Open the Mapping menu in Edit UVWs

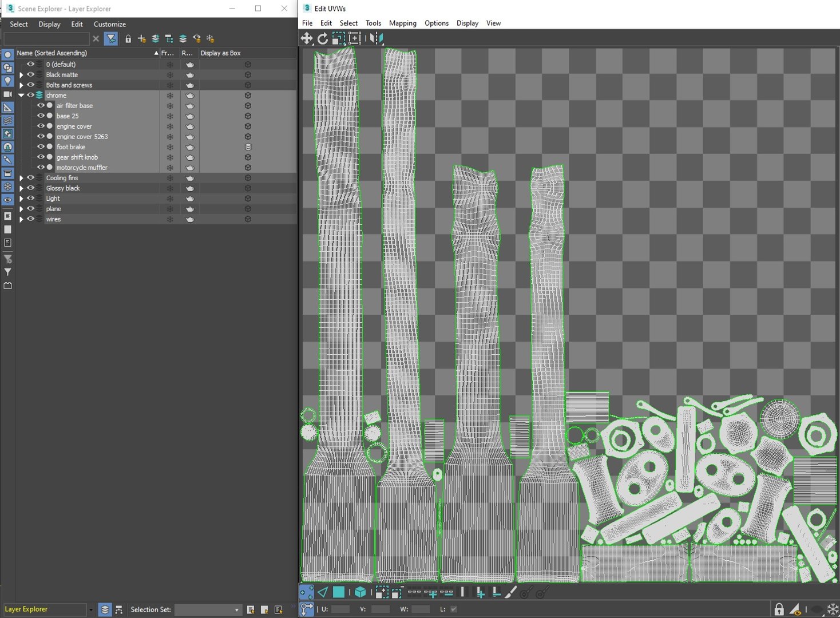[x=403, y=23]
